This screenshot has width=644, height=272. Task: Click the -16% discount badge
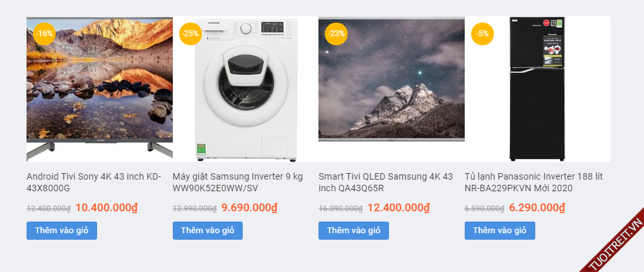point(44,34)
